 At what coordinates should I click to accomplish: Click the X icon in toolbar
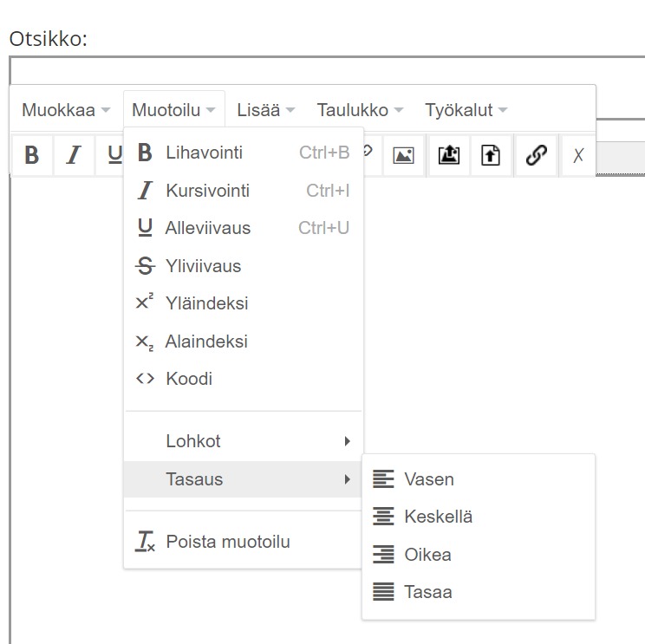(x=578, y=155)
